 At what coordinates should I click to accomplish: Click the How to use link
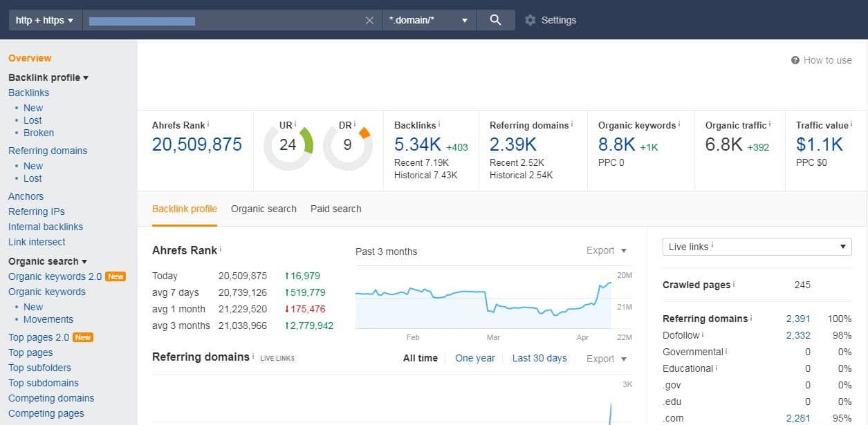(827, 60)
